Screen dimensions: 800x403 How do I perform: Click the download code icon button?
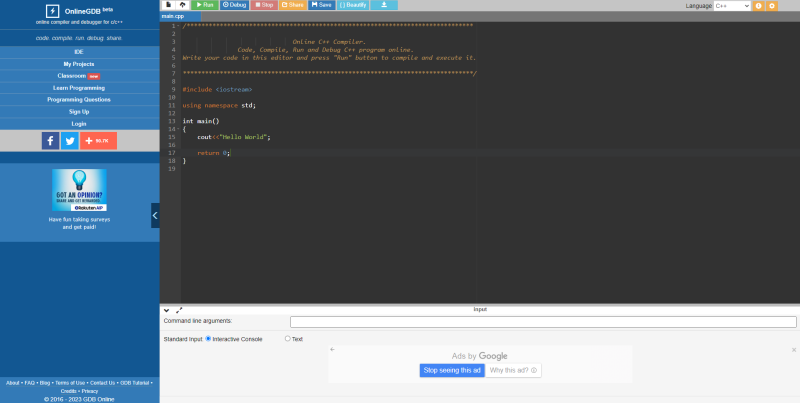[x=384, y=5]
